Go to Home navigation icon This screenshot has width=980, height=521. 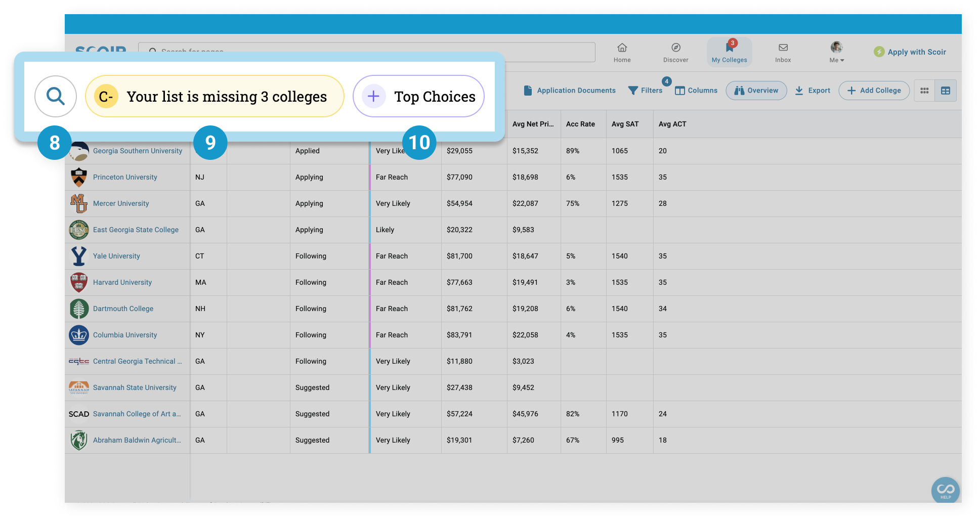tap(622, 53)
